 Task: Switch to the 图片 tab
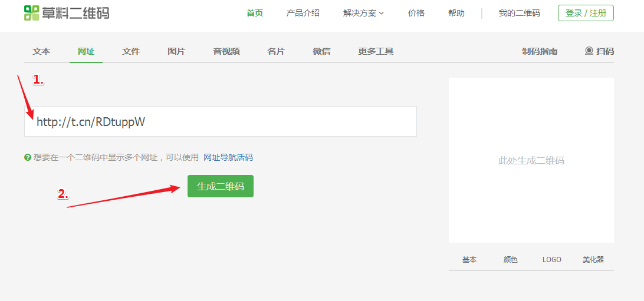pos(176,52)
